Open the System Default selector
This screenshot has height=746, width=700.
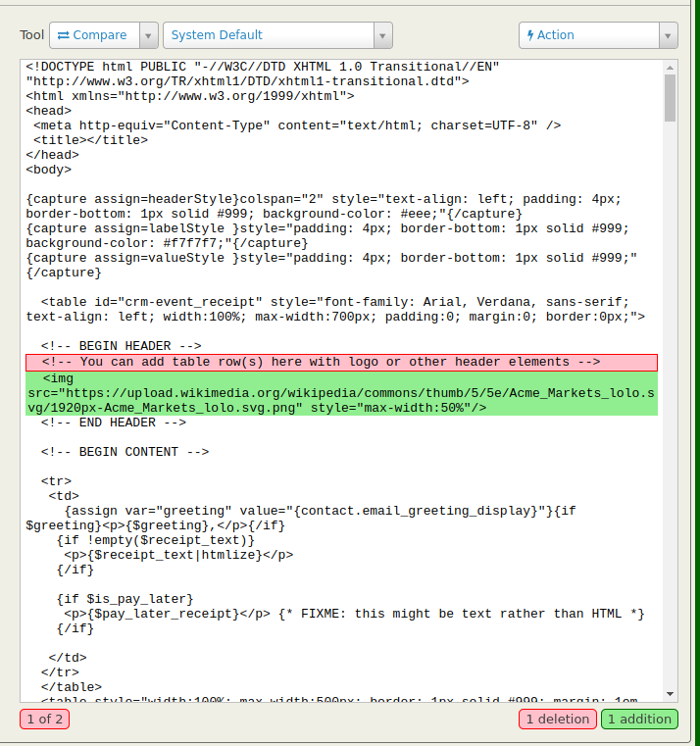click(267, 35)
